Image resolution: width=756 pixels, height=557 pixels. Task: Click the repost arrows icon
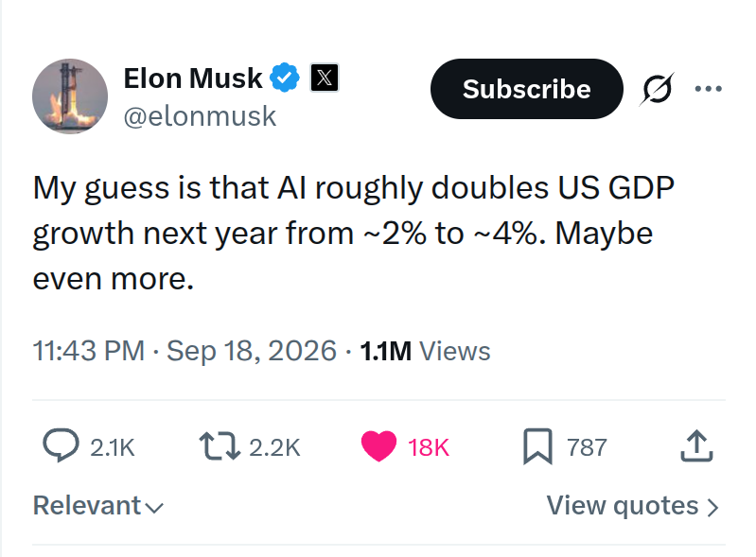tap(220, 445)
